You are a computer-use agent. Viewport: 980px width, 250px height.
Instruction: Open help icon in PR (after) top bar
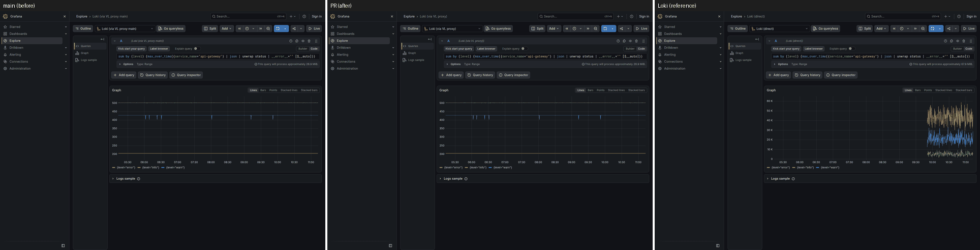[x=631, y=16]
